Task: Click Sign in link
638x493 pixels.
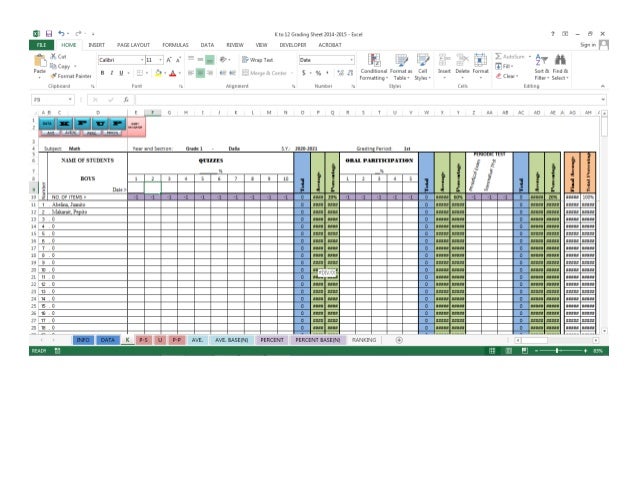Action: tap(588, 45)
